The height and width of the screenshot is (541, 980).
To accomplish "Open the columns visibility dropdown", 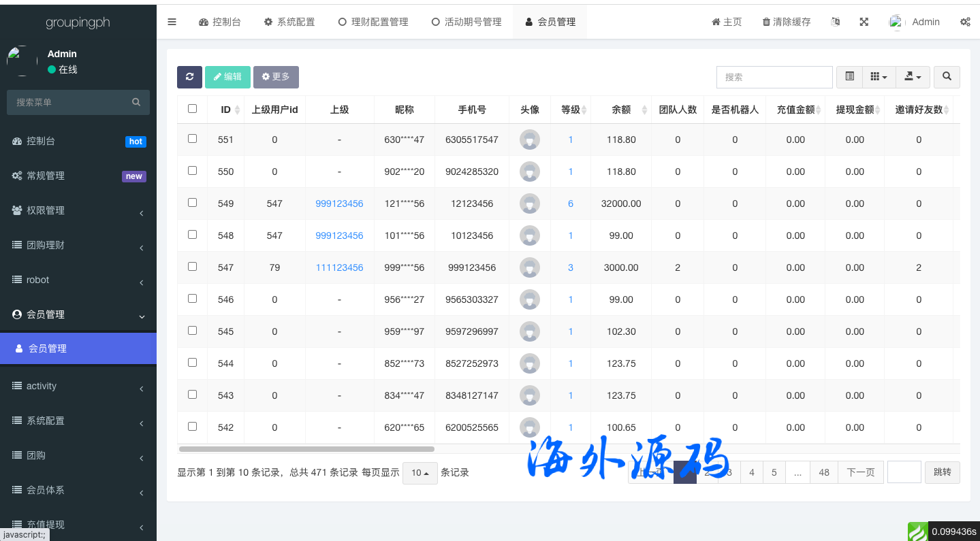I will click(x=879, y=77).
